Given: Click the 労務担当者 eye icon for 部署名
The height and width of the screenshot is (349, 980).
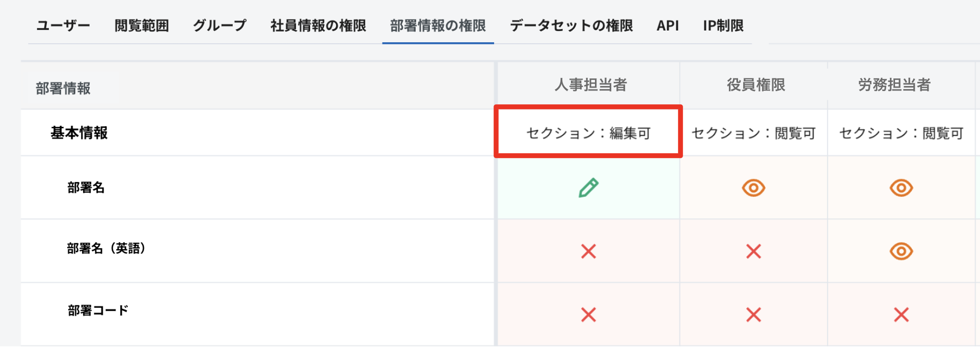Looking at the screenshot, I should pos(901,188).
